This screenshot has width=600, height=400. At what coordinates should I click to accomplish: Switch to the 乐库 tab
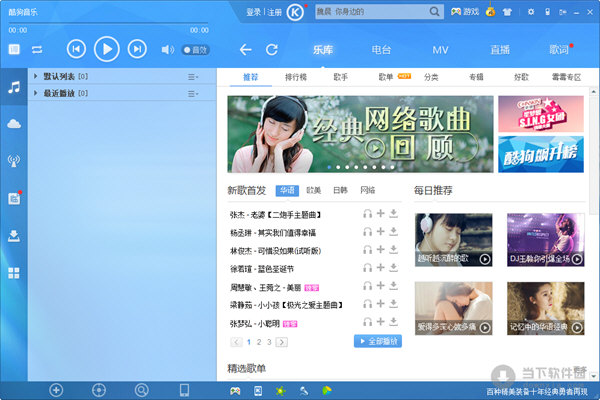(323, 50)
